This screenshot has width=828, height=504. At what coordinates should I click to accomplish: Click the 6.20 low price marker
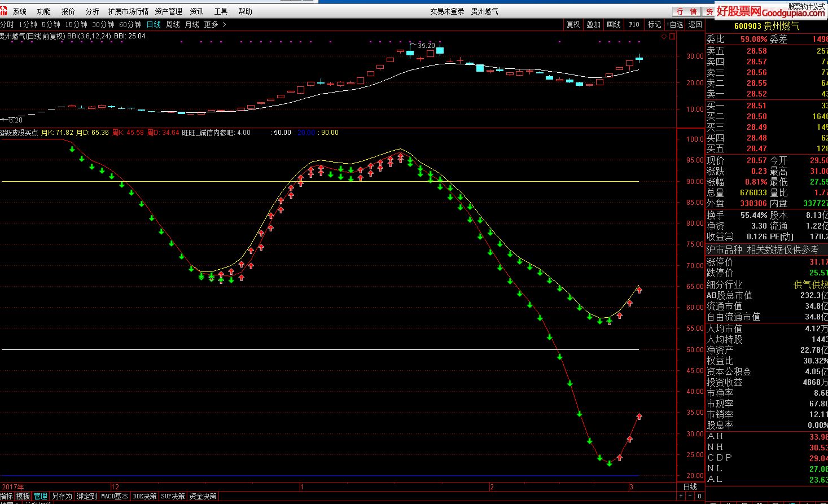click(x=15, y=120)
